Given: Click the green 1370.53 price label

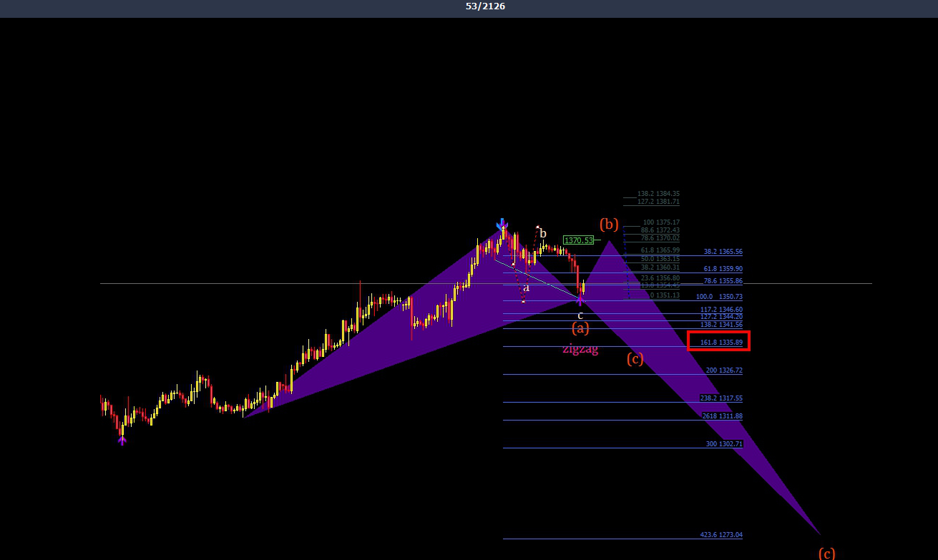Looking at the screenshot, I should pyautogui.click(x=578, y=240).
